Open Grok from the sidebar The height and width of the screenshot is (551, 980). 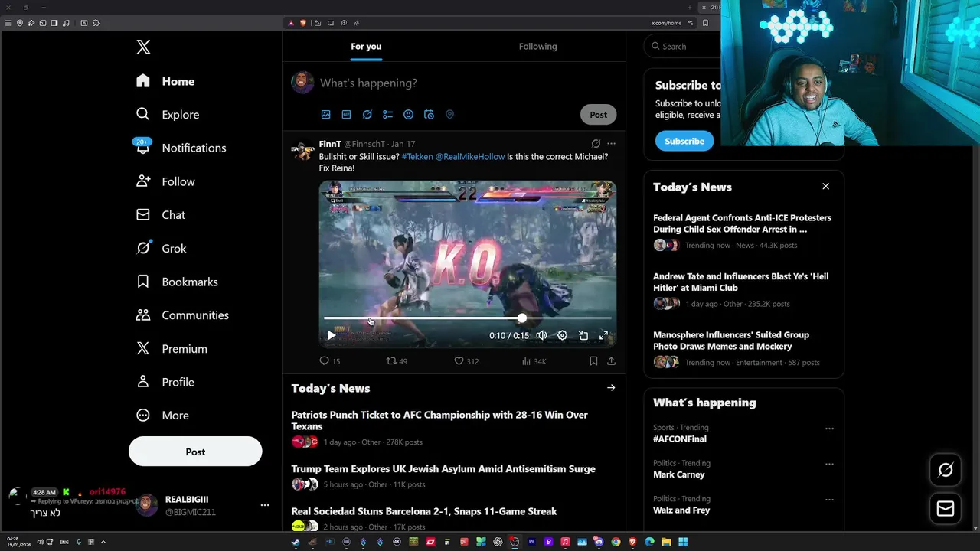pyautogui.click(x=161, y=248)
